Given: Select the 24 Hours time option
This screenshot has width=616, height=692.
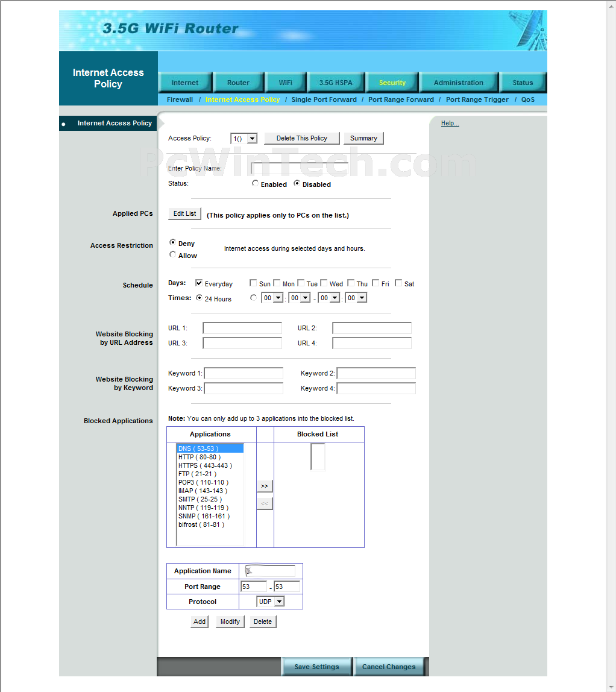Looking at the screenshot, I should coord(200,298).
